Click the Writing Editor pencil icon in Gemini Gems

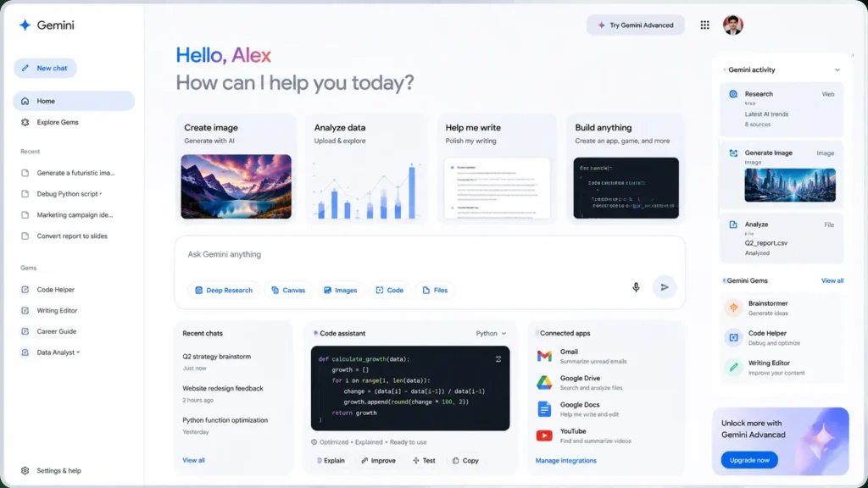pos(733,368)
